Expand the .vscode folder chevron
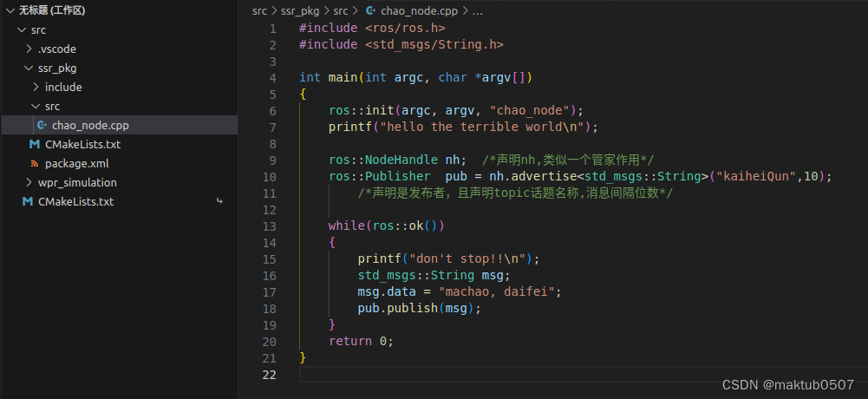This screenshot has height=399, width=868. pyautogui.click(x=29, y=49)
